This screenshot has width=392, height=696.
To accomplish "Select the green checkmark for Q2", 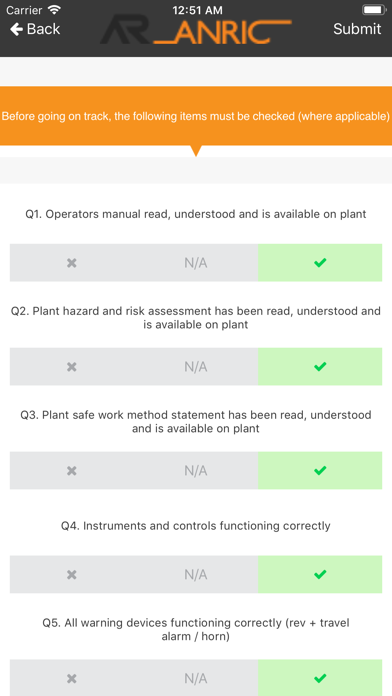I will tap(320, 367).
